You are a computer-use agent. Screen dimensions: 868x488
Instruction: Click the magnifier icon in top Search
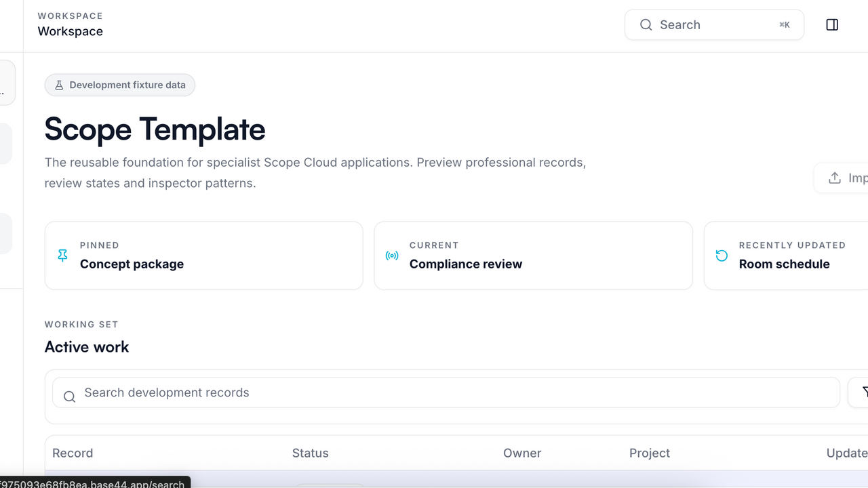tap(646, 25)
